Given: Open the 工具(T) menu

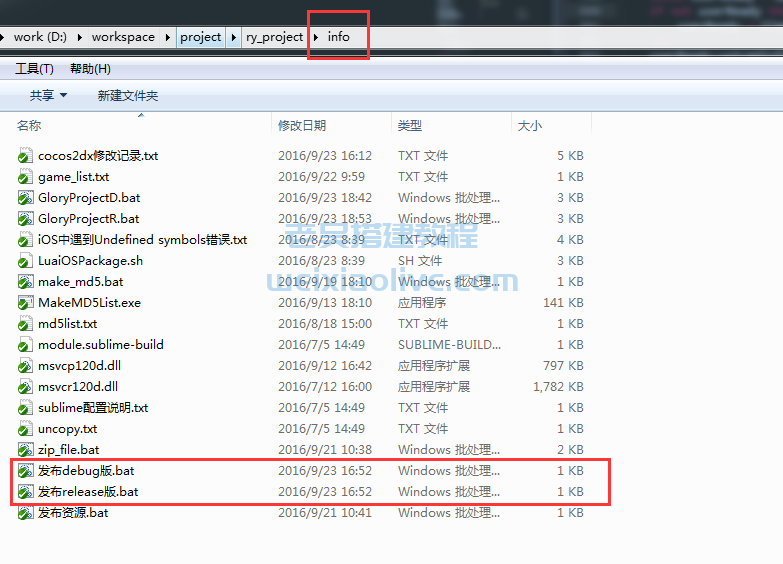Looking at the screenshot, I should click(34, 69).
